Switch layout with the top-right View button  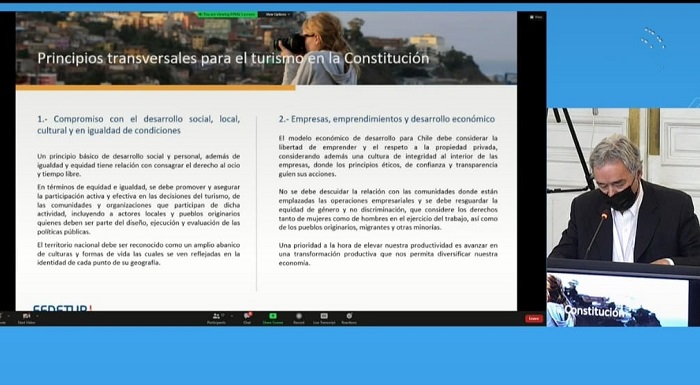537,17
